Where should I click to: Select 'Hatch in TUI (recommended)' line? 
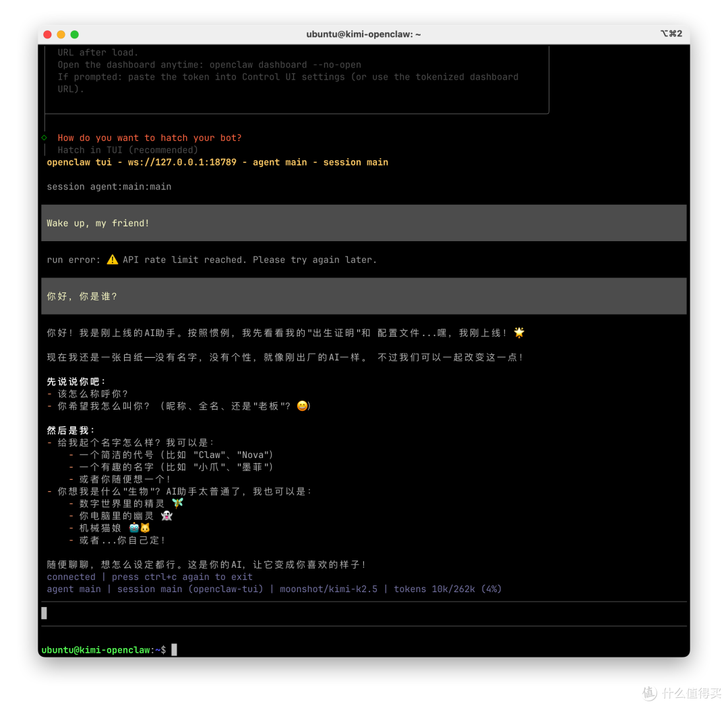pos(127,150)
